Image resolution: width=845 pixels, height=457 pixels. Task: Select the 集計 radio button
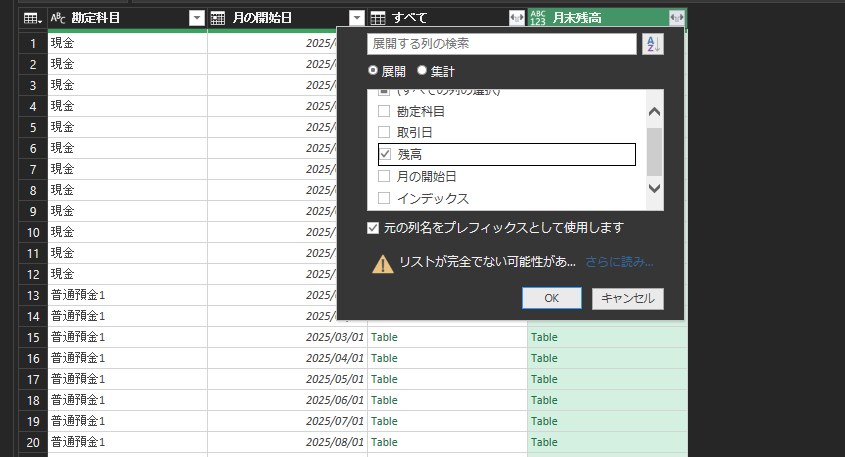tap(421, 71)
